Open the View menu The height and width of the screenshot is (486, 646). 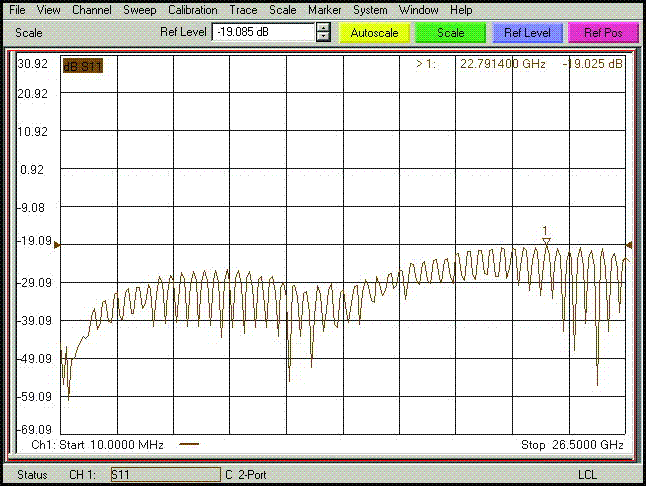click(x=48, y=9)
